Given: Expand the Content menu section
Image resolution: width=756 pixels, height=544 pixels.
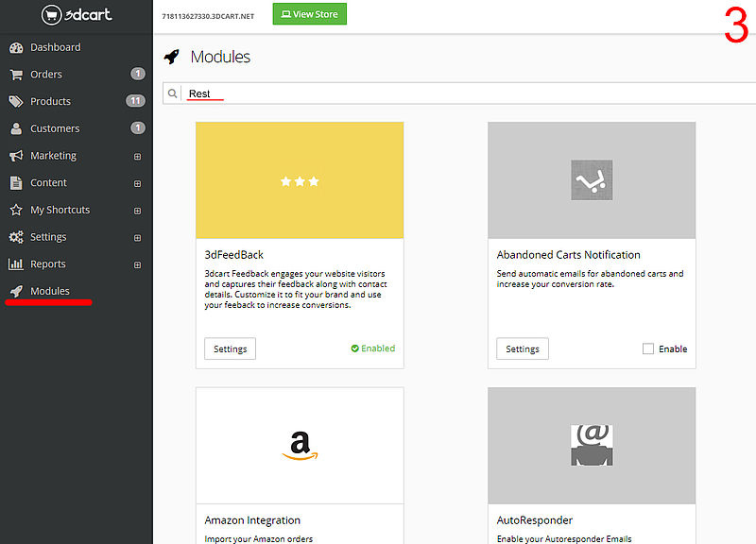Looking at the screenshot, I should (x=137, y=183).
